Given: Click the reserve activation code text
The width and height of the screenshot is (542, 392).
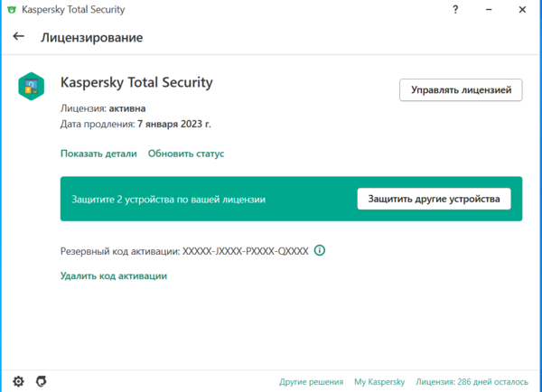Looking at the screenshot, I should coord(246,250).
